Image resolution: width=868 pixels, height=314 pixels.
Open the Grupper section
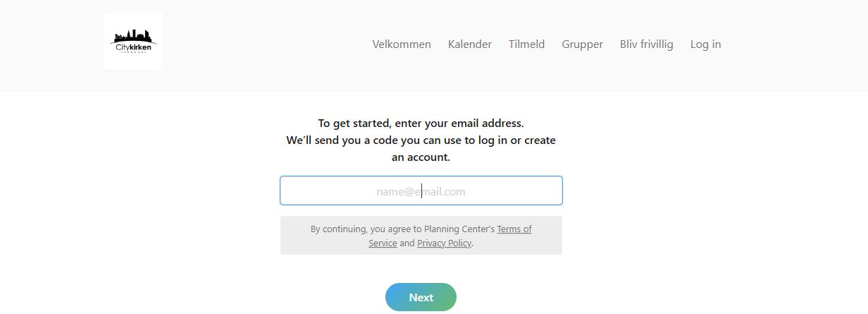click(x=583, y=44)
